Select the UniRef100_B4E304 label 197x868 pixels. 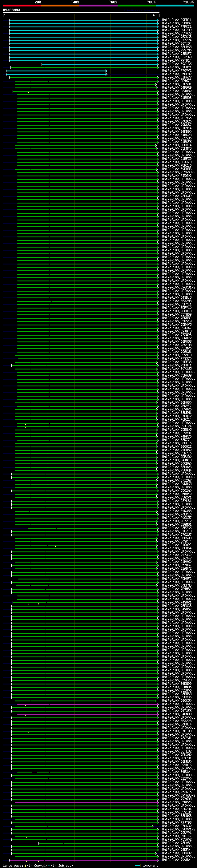pos(176,772)
